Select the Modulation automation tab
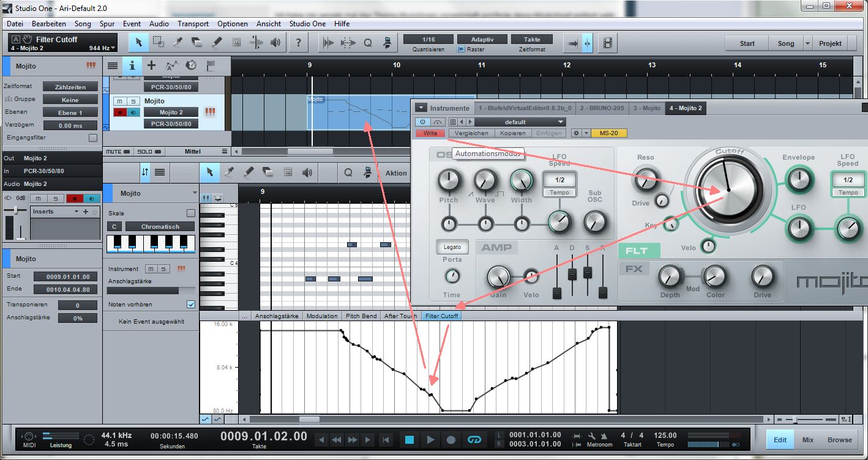 322,316
